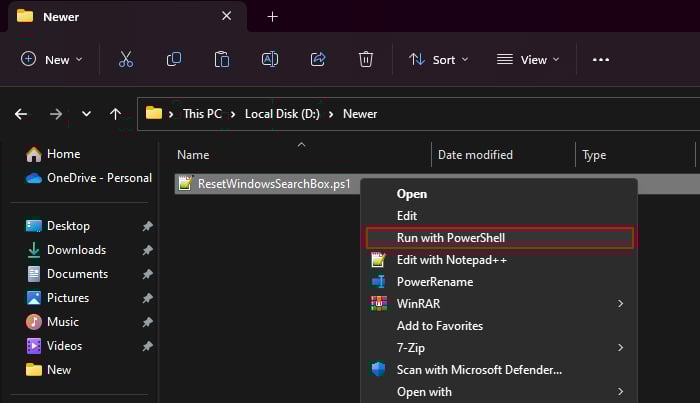
Task: Add a new tab with plus button
Action: (x=272, y=17)
